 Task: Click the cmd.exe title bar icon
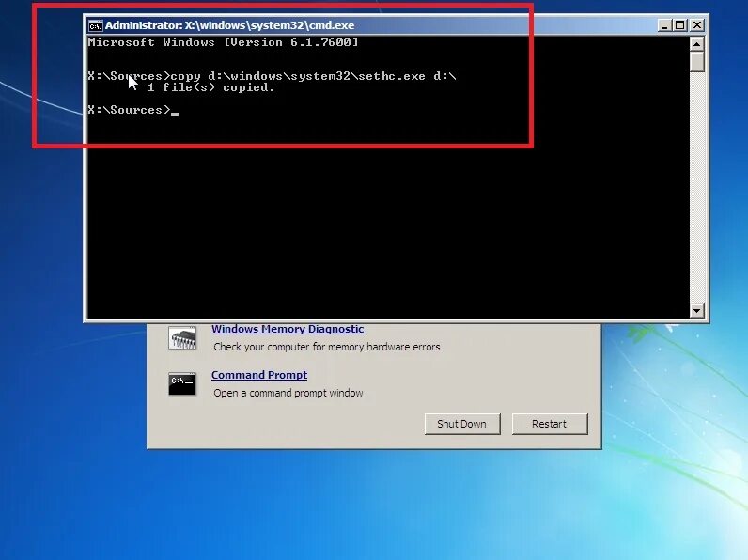(96, 25)
